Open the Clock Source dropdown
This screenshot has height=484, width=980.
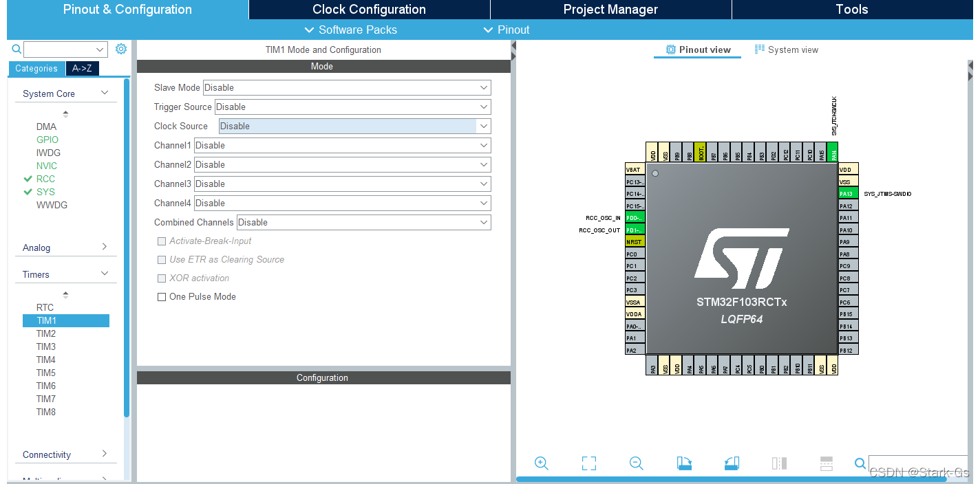484,126
